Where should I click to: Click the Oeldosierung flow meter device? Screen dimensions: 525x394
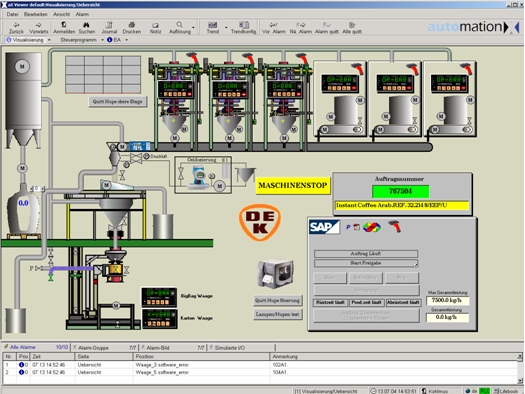pyautogui.click(x=199, y=177)
